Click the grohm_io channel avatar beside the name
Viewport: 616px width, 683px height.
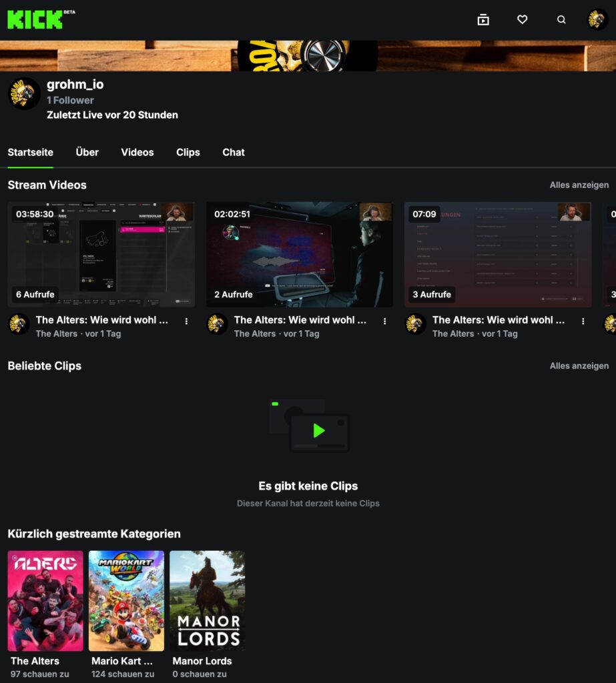point(25,93)
